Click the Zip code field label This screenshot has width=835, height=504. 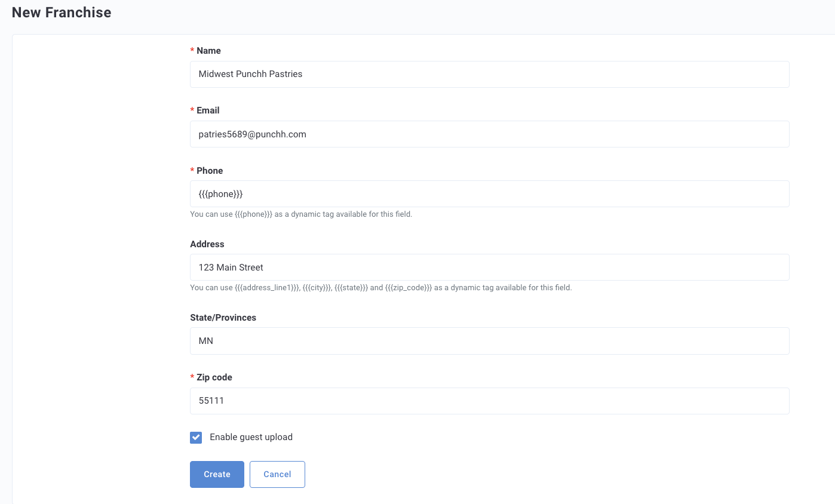point(214,377)
